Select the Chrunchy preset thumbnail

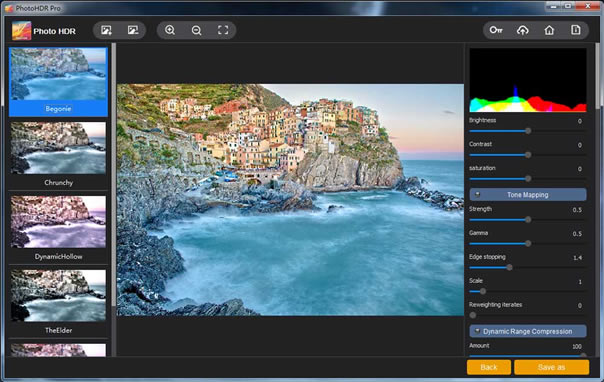pos(58,155)
